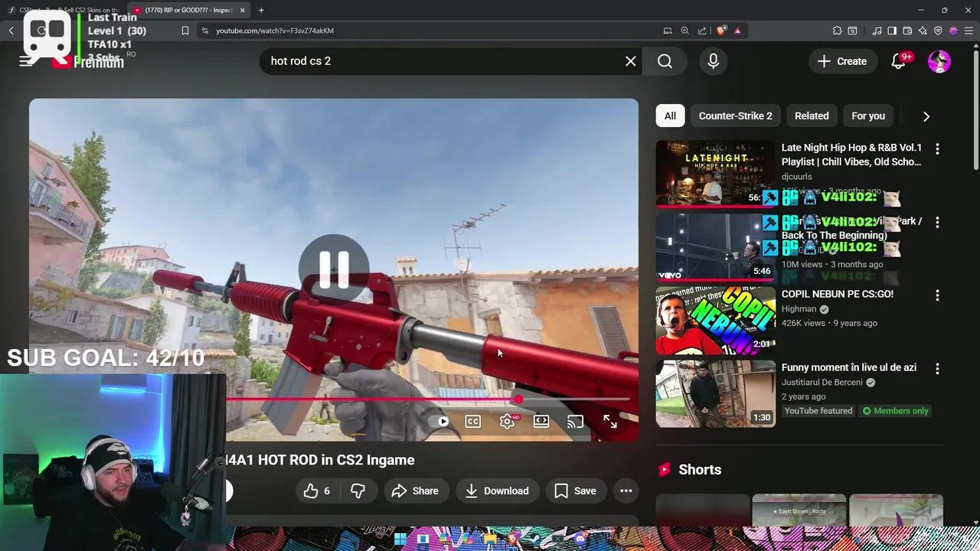This screenshot has width=980, height=551.
Task: Click the youtube.com address bar URL
Action: (275, 31)
